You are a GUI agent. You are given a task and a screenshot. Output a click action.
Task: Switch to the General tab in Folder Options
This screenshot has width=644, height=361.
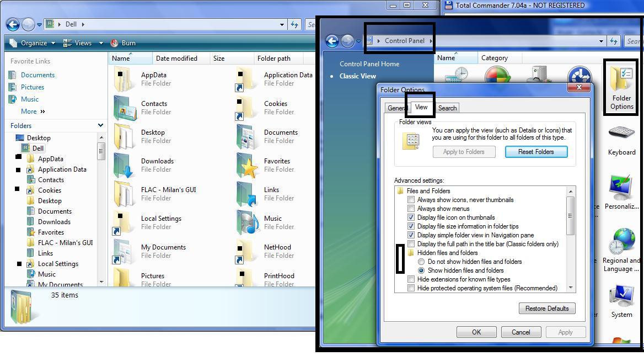click(x=395, y=108)
